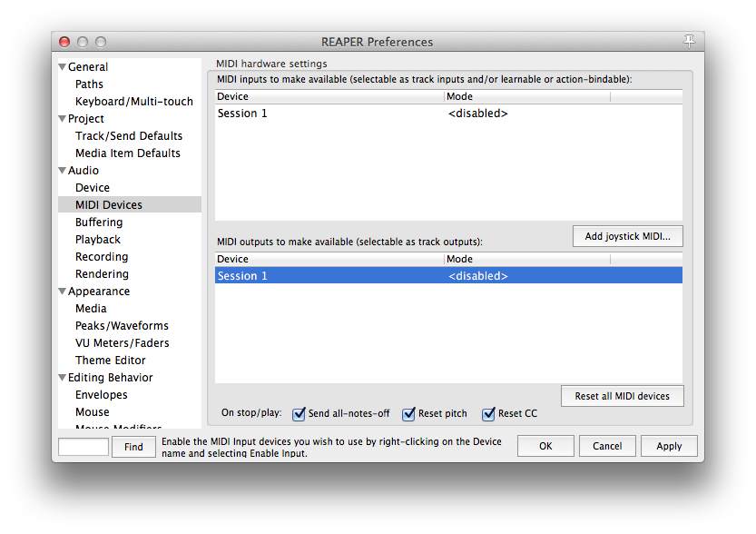
Task: Click Add joystick MIDI button
Action: pos(628,236)
